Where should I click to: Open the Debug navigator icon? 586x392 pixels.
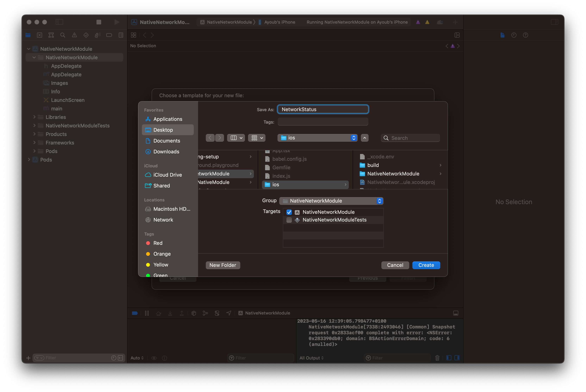click(x=97, y=35)
